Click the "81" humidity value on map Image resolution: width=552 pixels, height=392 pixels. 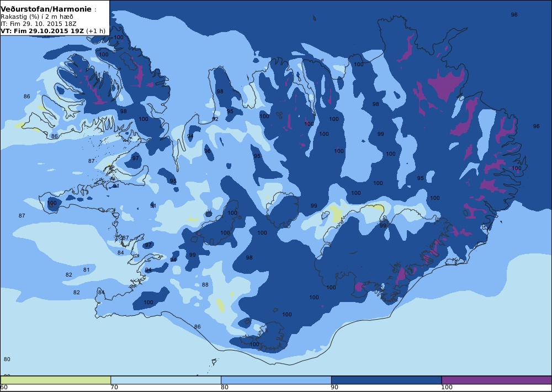point(86,270)
